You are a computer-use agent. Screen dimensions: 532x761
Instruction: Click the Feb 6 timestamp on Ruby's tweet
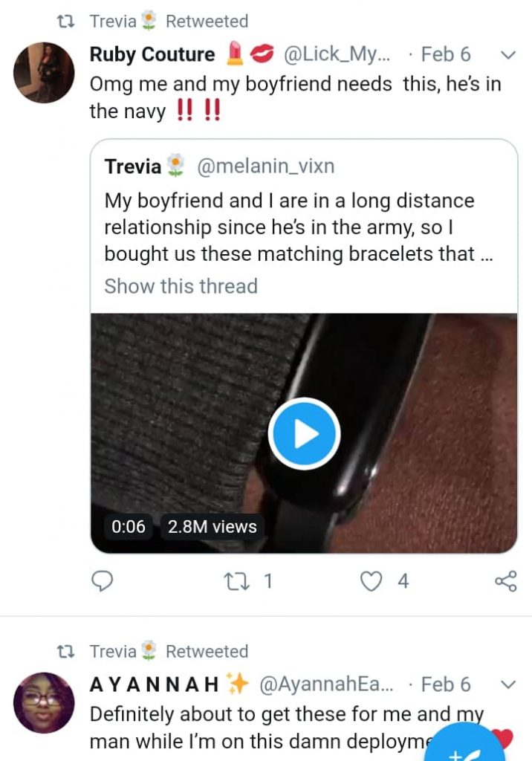pyautogui.click(x=445, y=55)
